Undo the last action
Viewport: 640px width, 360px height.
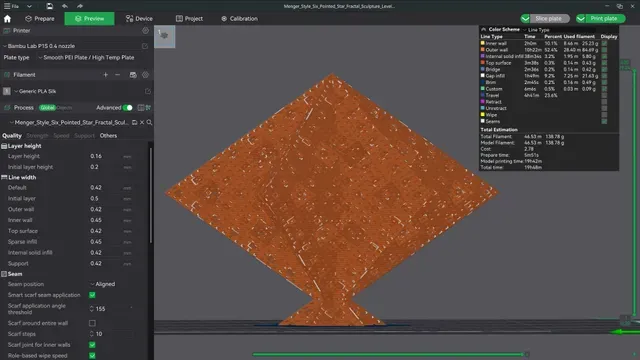(x=64, y=6)
